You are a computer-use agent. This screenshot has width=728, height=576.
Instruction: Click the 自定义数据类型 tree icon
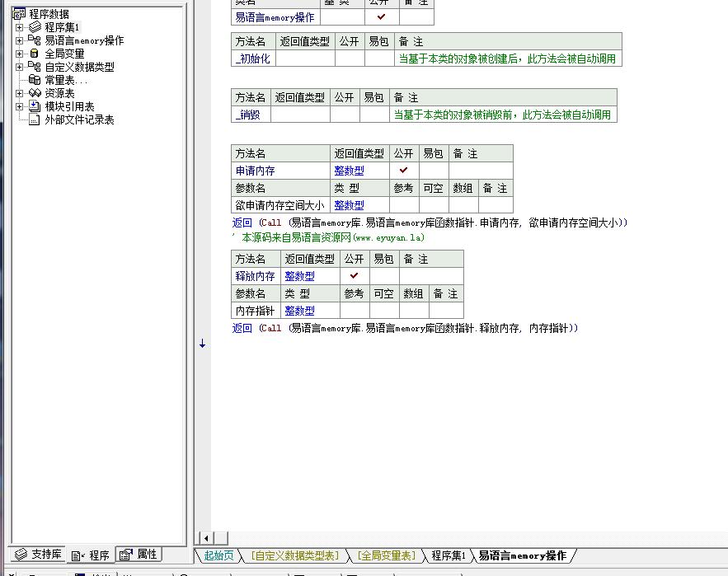35,67
